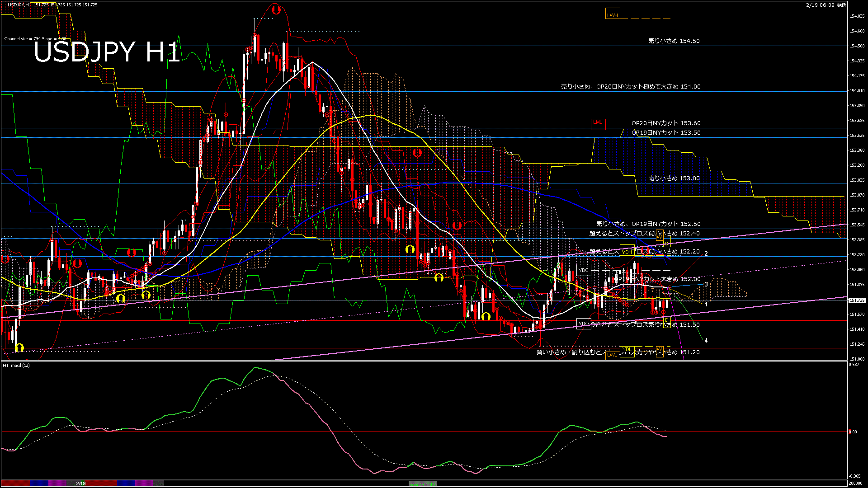Click the yellow buy arrow at bottom-left low
The width and height of the screenshot is (868, 488).
(x=19, y=347)
